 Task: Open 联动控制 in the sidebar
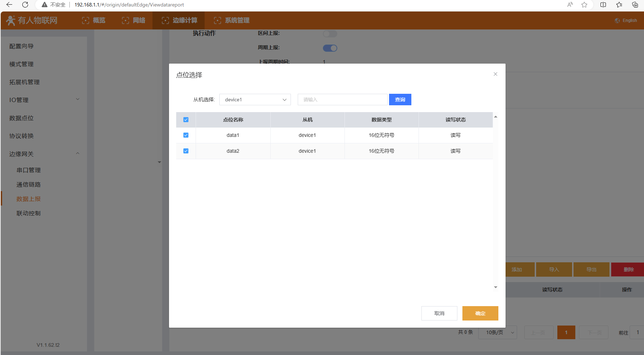coord(28,213)
